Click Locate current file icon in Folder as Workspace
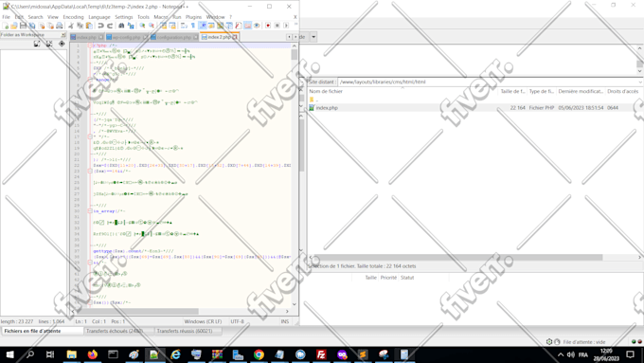Screen dimensions: 644x363 [62, 44]
